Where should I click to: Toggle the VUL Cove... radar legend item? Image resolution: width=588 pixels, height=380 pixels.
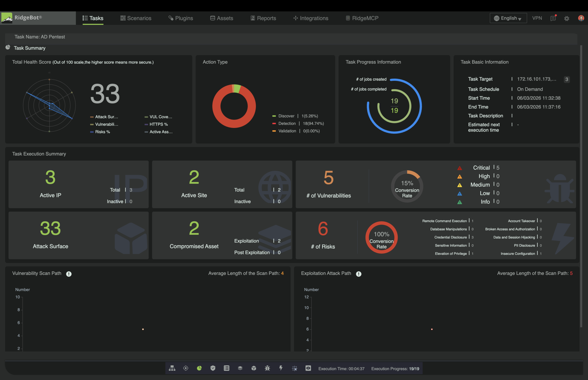coord(158,117)
